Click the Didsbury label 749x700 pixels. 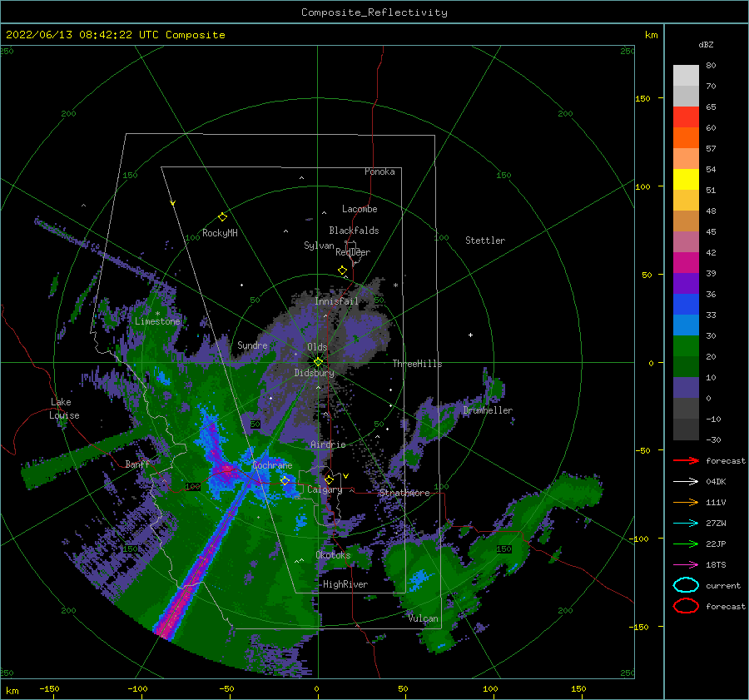click(314, 373)
